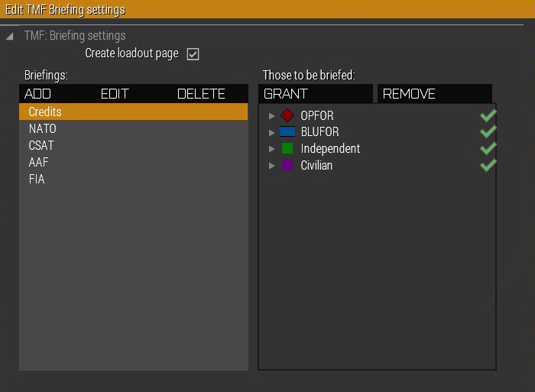Image resolution: width=535 pixels, height=392 pixels.
Task: Click the green checkmark beside Civilian
Action: [488, 165]
